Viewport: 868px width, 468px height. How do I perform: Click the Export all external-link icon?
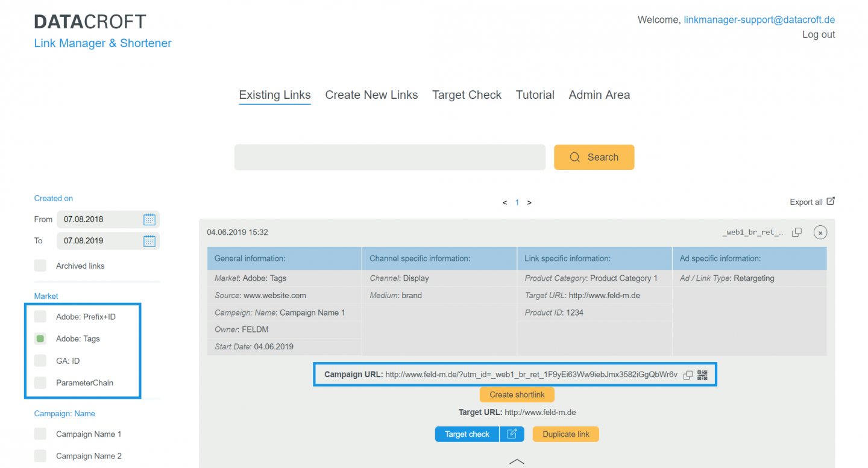coord(831,201)
